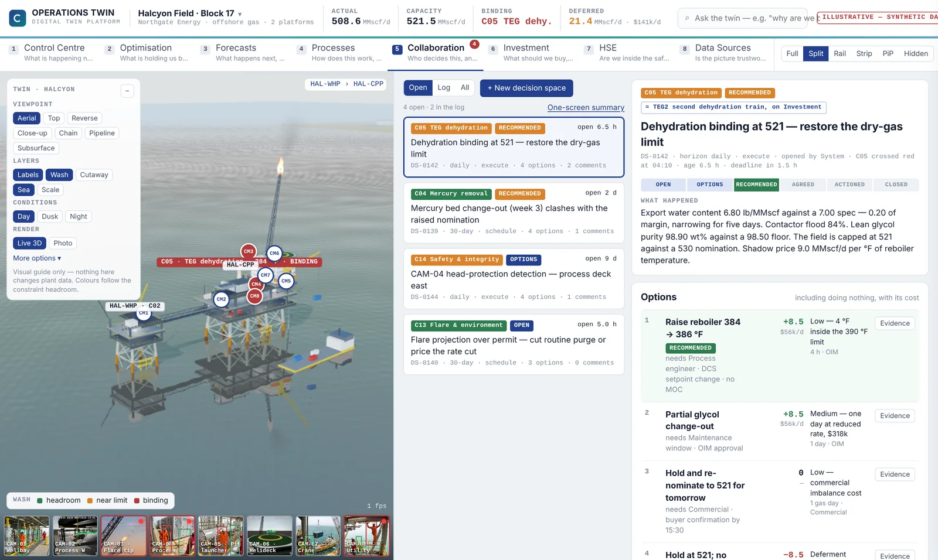
Task: Switch viewpoint to Reverse
Action: point(84,118)
